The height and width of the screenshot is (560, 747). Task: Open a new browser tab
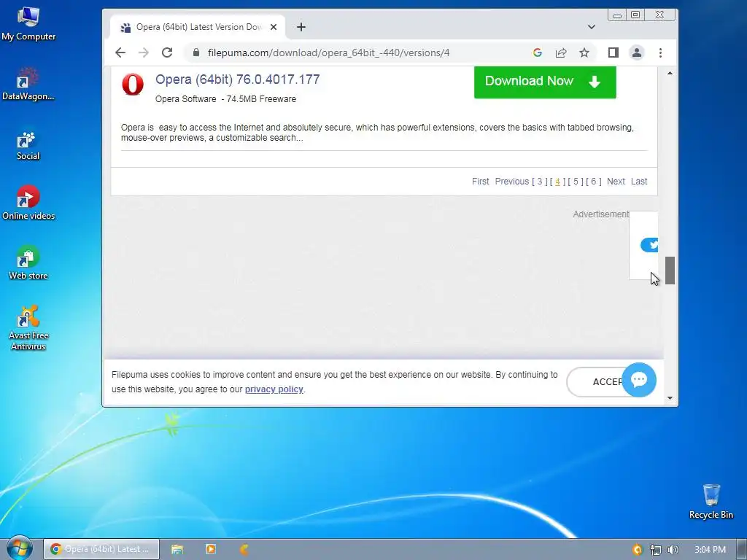click(x=301, y=27)
